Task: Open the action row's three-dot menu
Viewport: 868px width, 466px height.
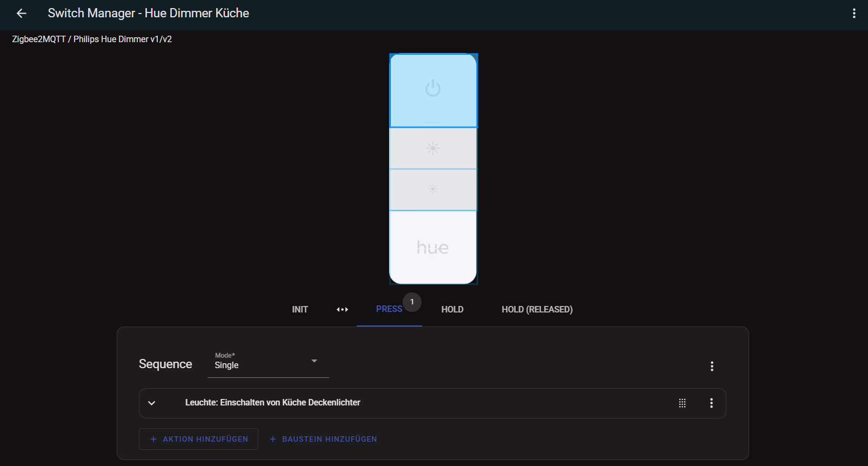Action: pyautogui.click(x=711, y=403)
